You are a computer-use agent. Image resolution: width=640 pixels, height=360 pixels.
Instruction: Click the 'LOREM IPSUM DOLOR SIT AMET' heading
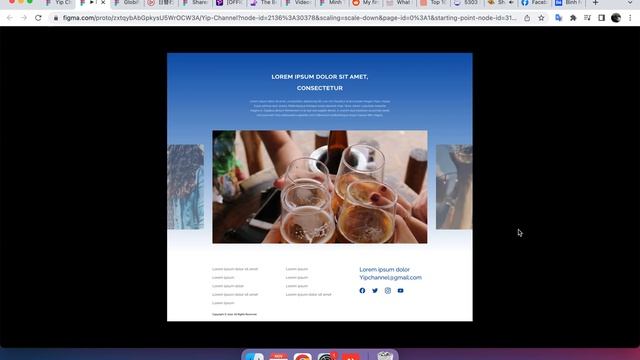point(320,77)
